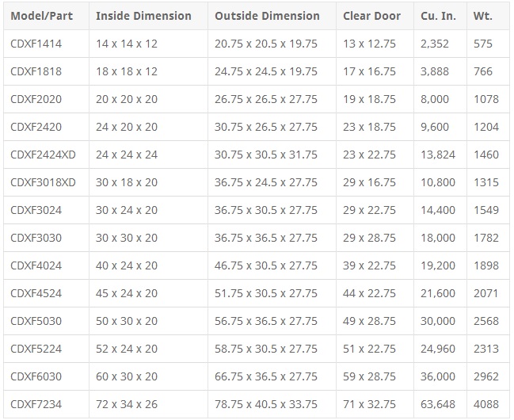Image resolution: width=514 pixels, height=420 pixels.
Task: Click inside dimension 14 x 14 x 12
Action: (x=127, y=44)
